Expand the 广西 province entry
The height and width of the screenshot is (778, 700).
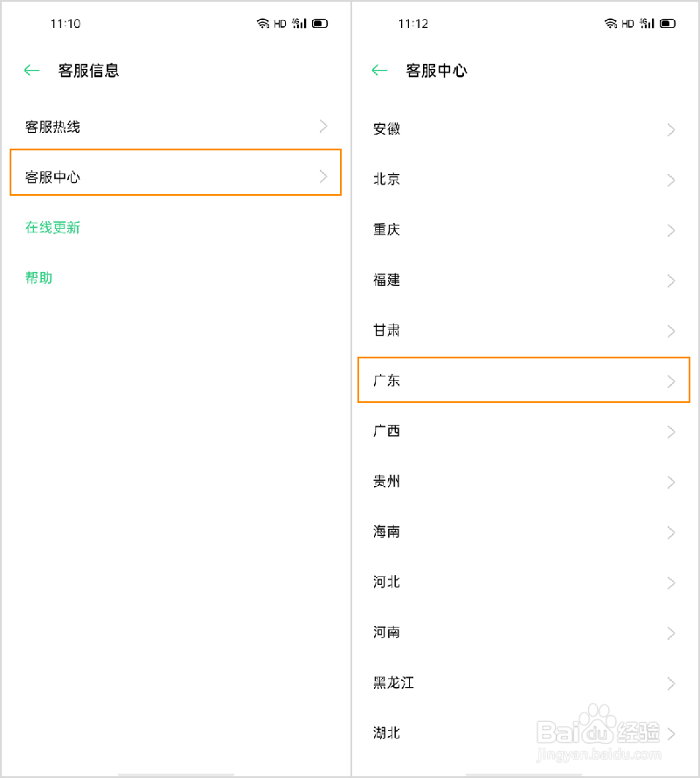523,431
